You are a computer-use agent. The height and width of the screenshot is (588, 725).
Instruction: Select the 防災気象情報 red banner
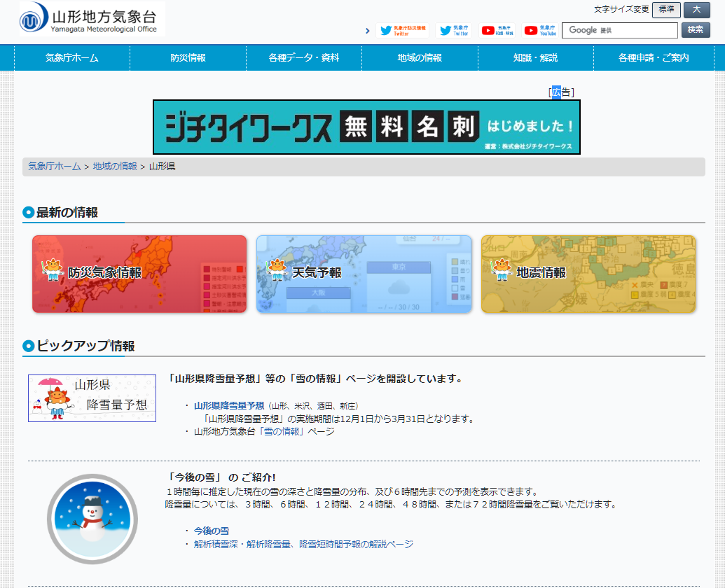pyautogui.click(x=138, y=274)
